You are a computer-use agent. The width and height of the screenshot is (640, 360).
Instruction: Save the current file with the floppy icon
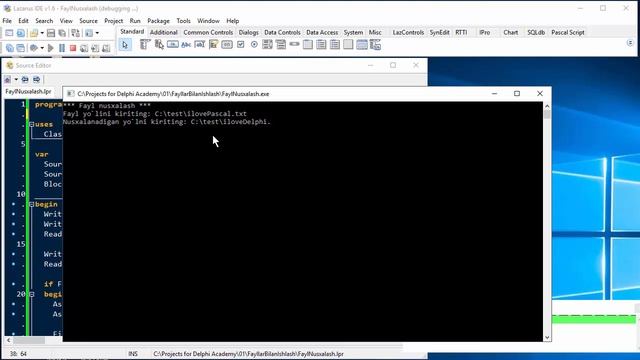51,33
